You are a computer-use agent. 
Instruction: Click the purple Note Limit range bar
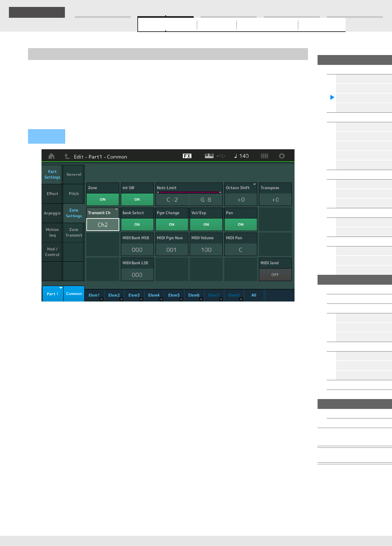coord(189,192)
